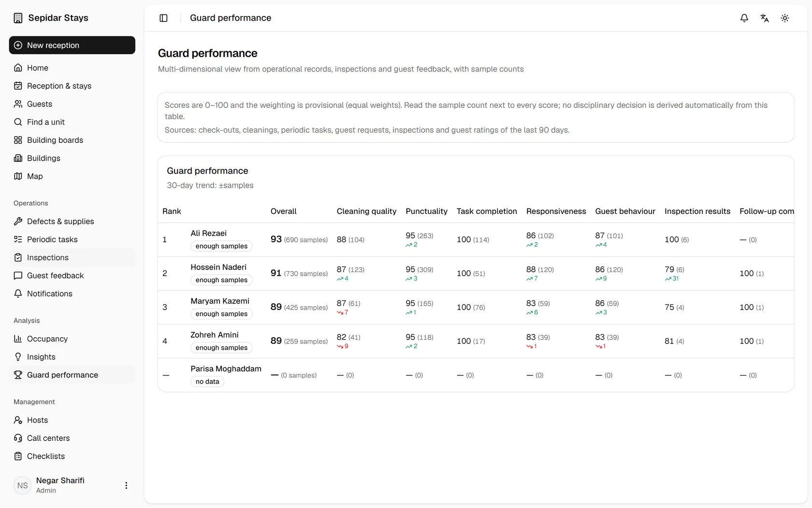Screen dimensions: 812x508
Task: Click the NS user avatar
Action: click(x=22, y=485)
